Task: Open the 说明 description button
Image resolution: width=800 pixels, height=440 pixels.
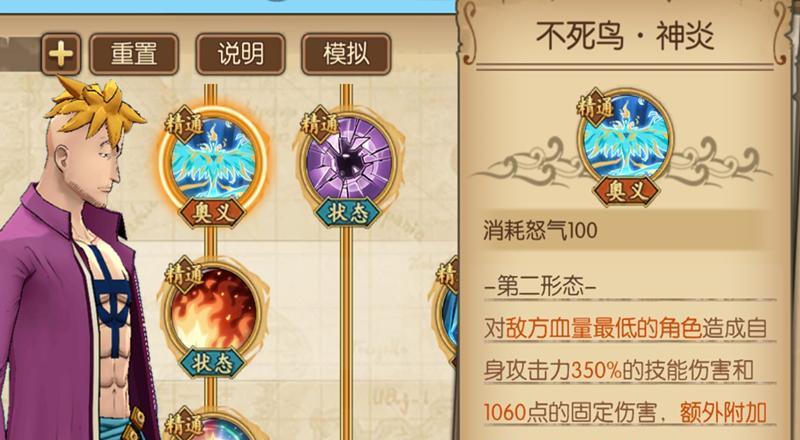Action: click(x=240, y=54)
